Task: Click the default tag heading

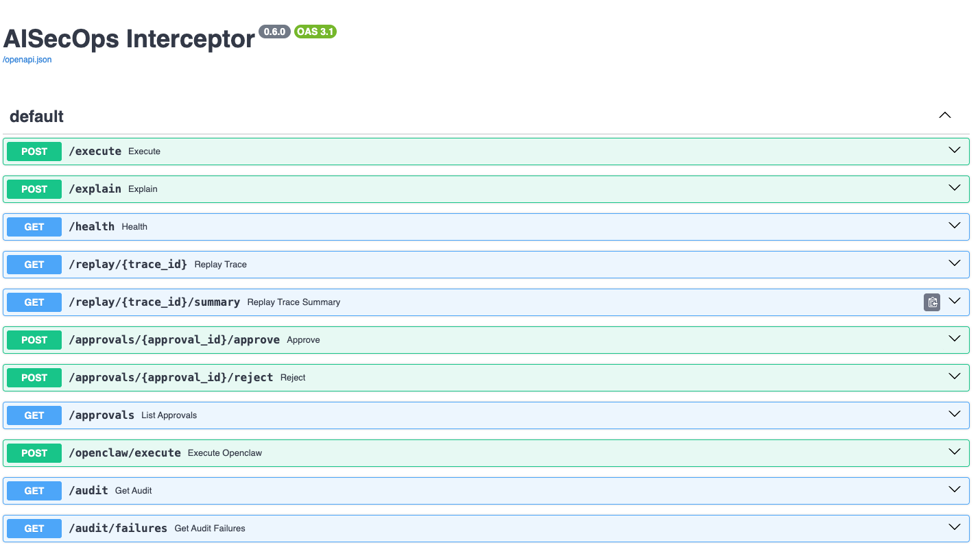Action: [36, 117]
